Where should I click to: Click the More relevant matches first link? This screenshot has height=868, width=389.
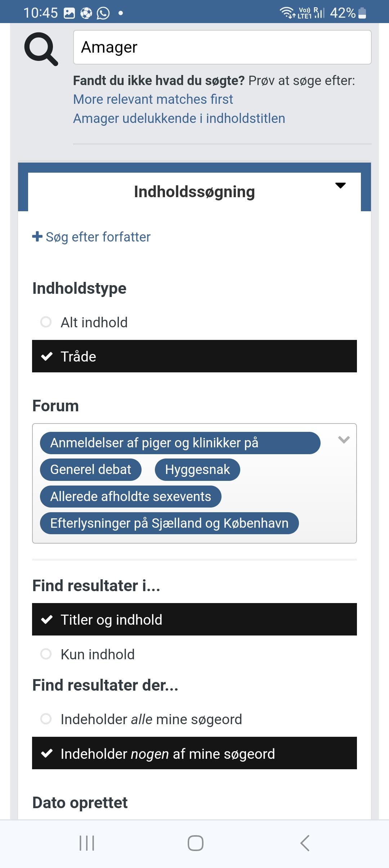point(153,99)
